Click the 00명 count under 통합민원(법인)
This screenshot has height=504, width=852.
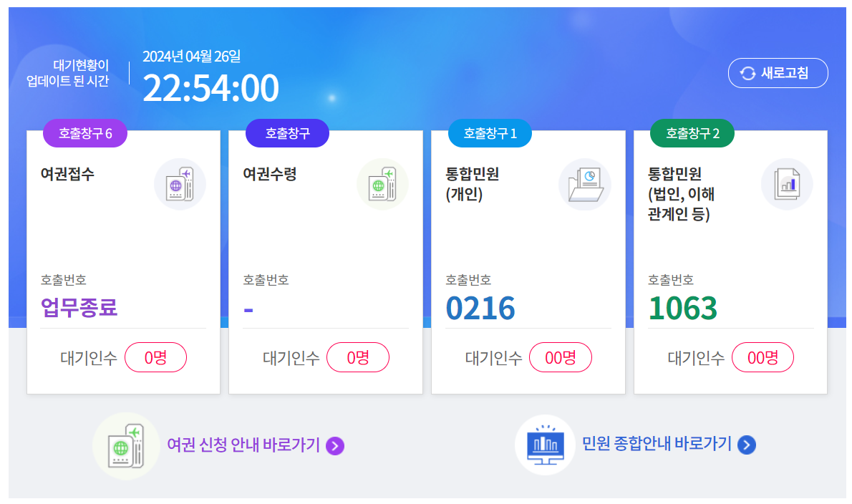(763, 357)
